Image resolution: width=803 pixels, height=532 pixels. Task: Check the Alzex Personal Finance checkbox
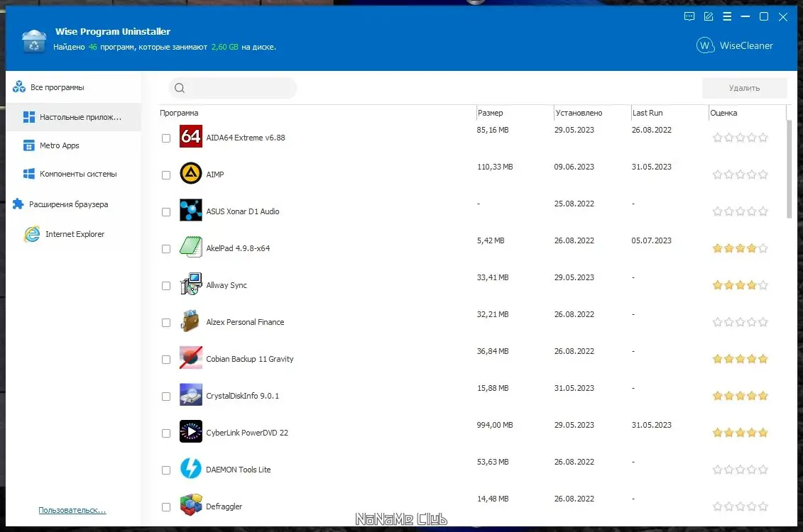click(166, 322)
